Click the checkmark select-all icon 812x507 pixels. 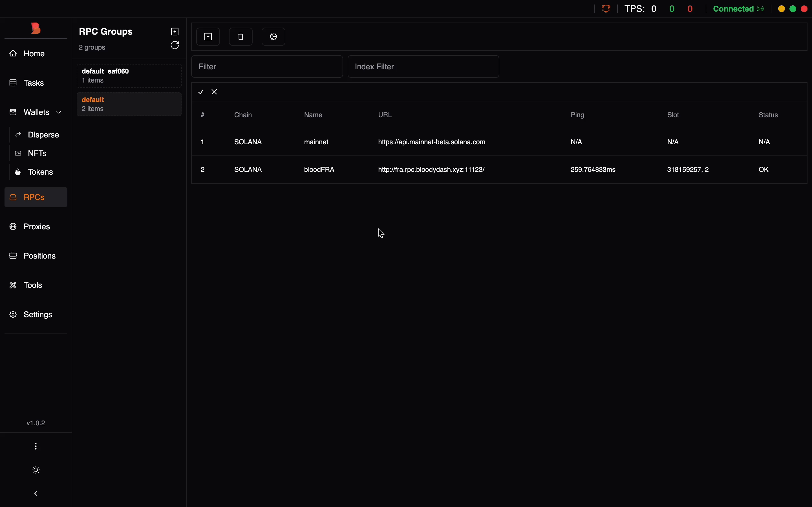201,92
